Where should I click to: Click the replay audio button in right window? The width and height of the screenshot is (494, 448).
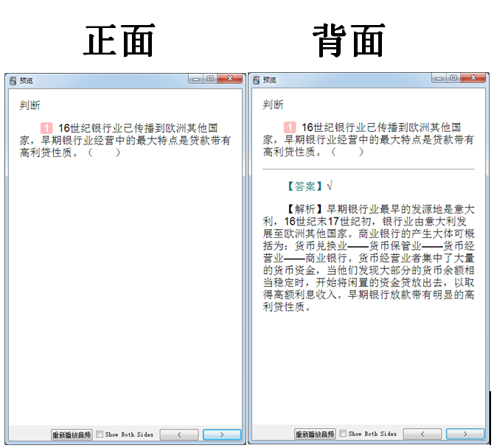tap(315, 434)
